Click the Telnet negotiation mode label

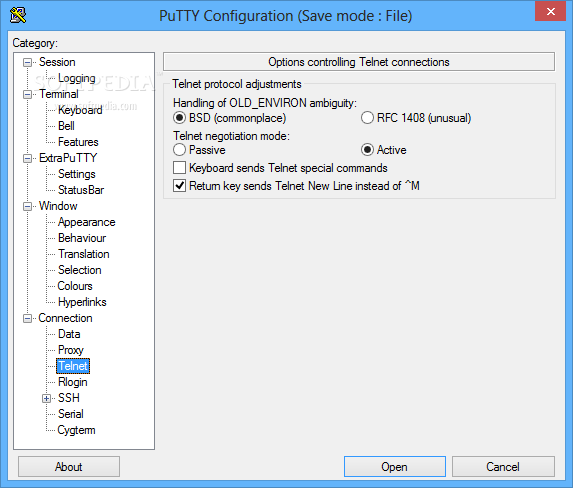coord(231,136)
